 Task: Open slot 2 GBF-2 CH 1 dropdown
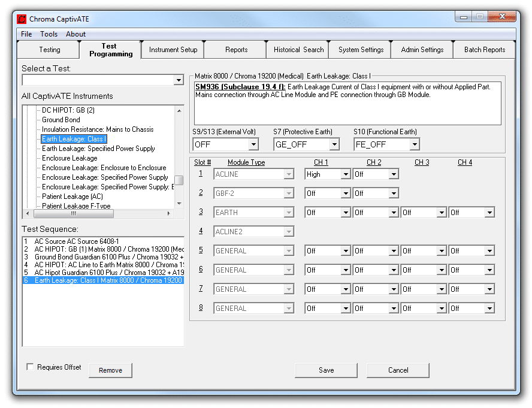click(x=346, y=194)
